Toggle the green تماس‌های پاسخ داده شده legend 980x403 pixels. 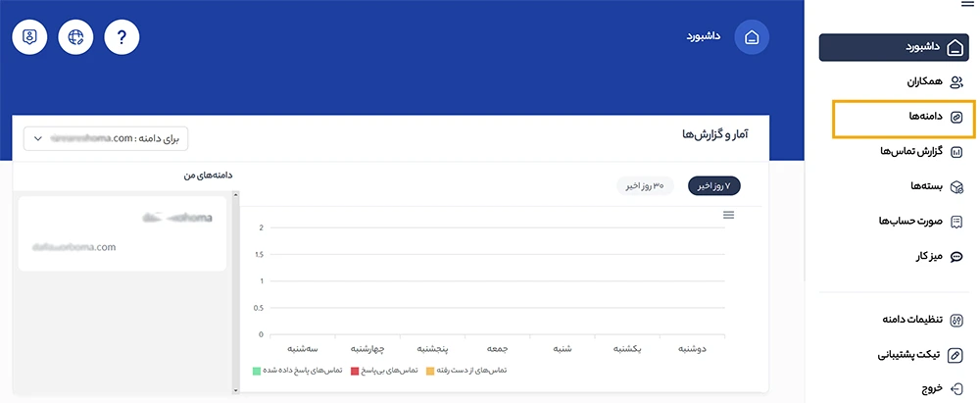click(298, 371)
